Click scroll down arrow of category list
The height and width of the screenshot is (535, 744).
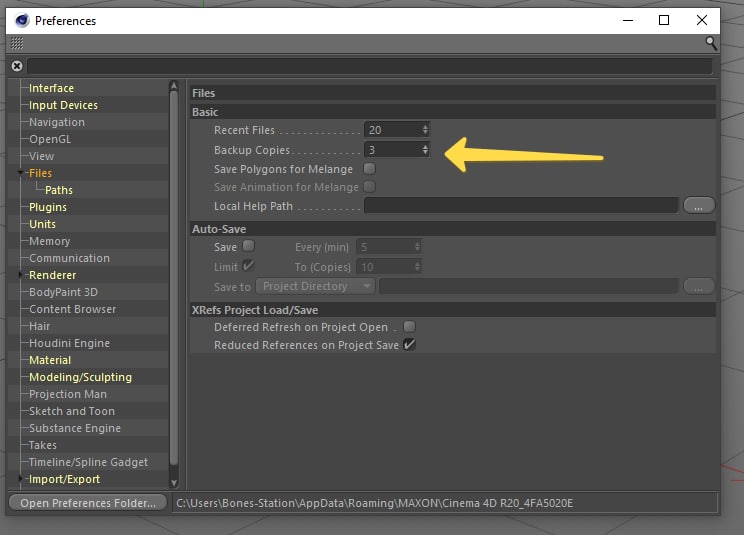174,483
